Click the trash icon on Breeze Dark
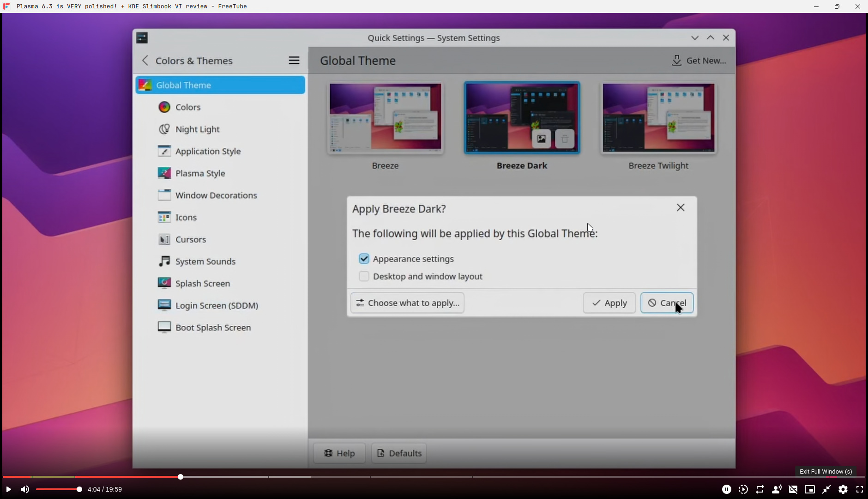 565,139
